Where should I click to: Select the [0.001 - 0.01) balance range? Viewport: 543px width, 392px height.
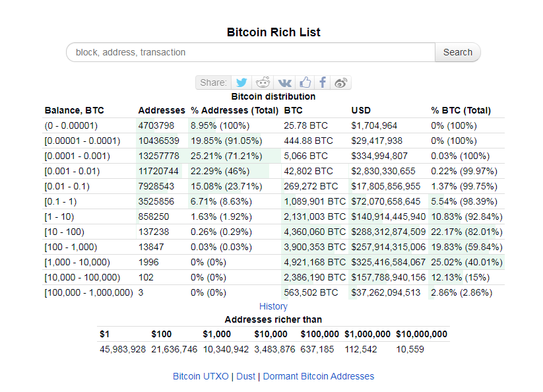click(x=72, y=172)
